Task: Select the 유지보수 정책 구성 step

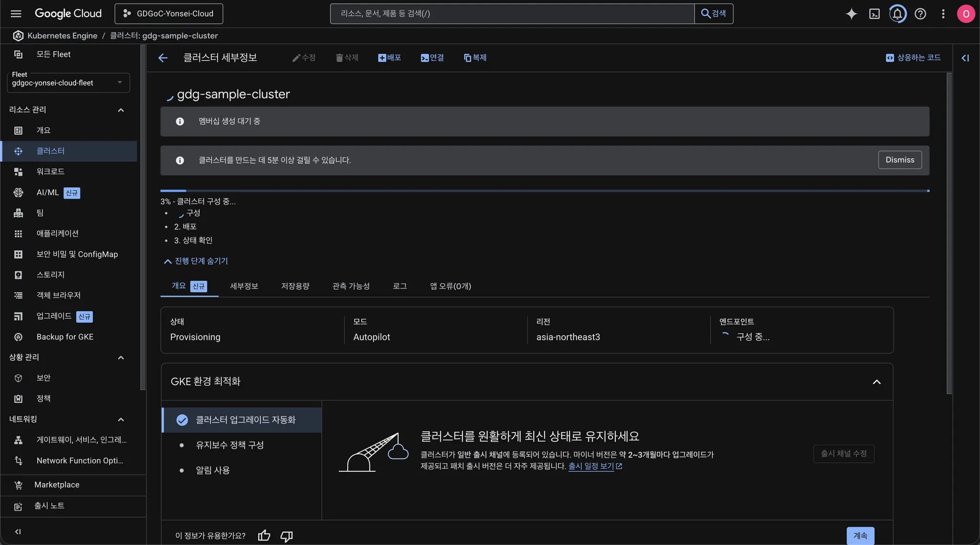Action: tap(230, 445)
